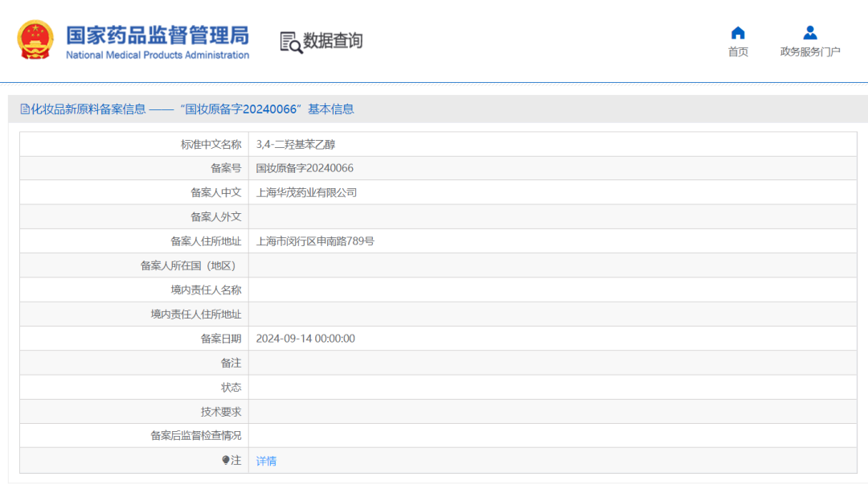Click the address 上海市闵行区申南路789号

[x=315, y=241]
